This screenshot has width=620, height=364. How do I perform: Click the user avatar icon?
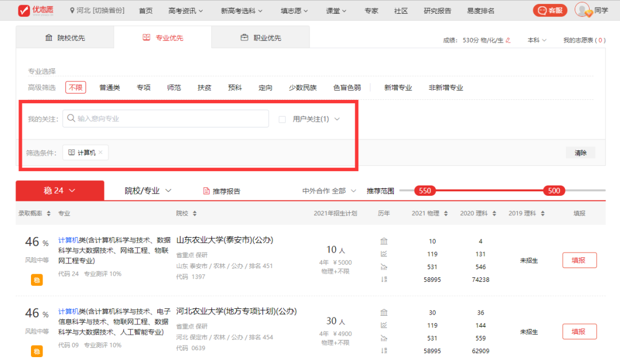point(583,10)
